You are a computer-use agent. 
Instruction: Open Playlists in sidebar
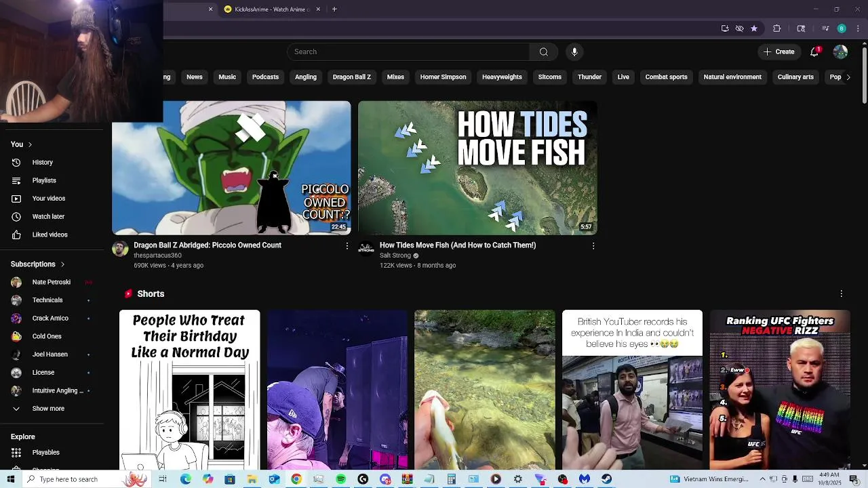52,180
